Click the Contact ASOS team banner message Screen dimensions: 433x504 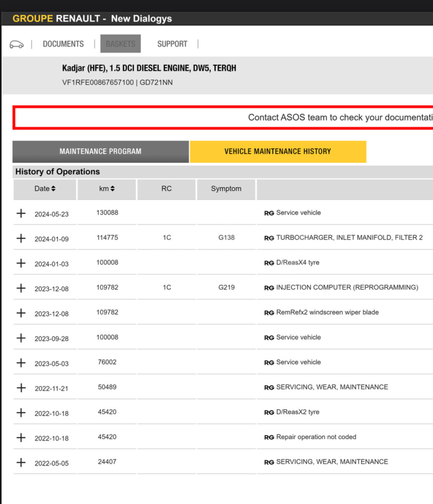click(x=340, y=118)
